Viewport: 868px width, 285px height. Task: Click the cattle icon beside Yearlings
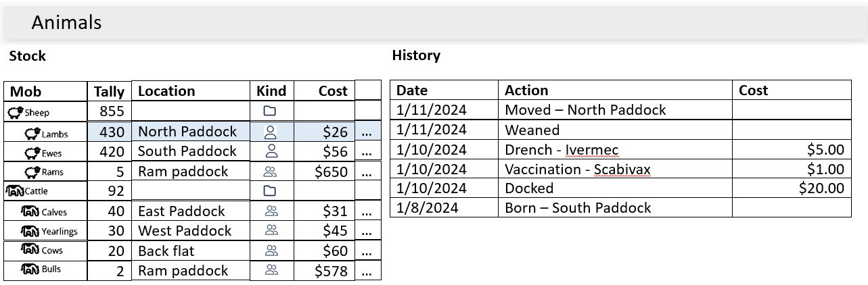(30, 231)
